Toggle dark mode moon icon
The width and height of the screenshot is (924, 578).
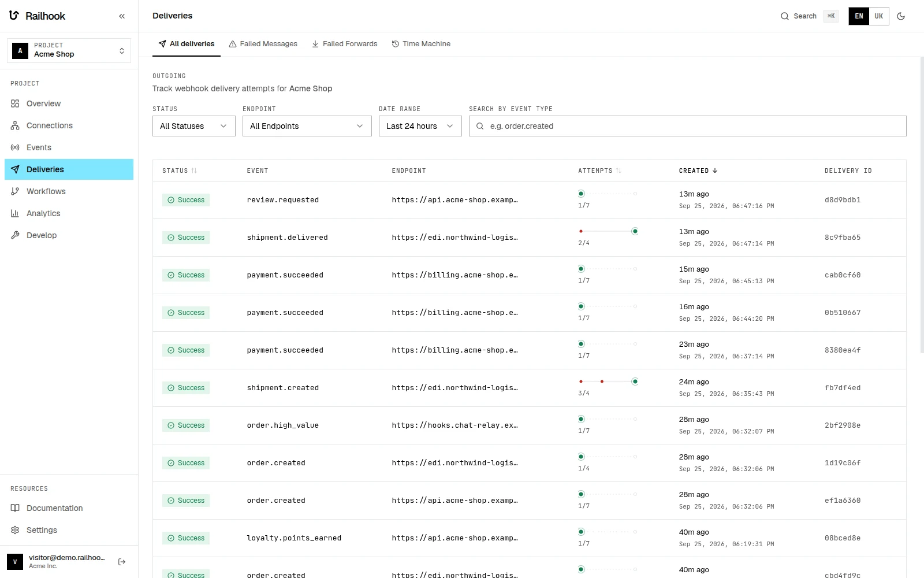(x=901, y=16)
